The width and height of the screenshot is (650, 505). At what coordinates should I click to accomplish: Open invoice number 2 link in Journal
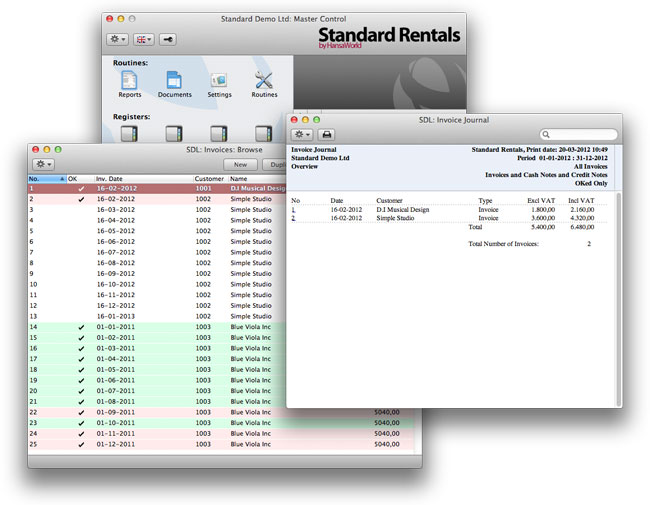[293, 218]
